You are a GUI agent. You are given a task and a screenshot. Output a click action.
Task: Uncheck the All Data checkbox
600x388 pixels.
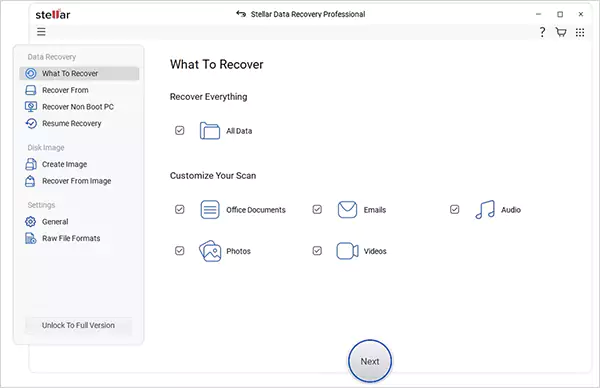click(179, 130)
